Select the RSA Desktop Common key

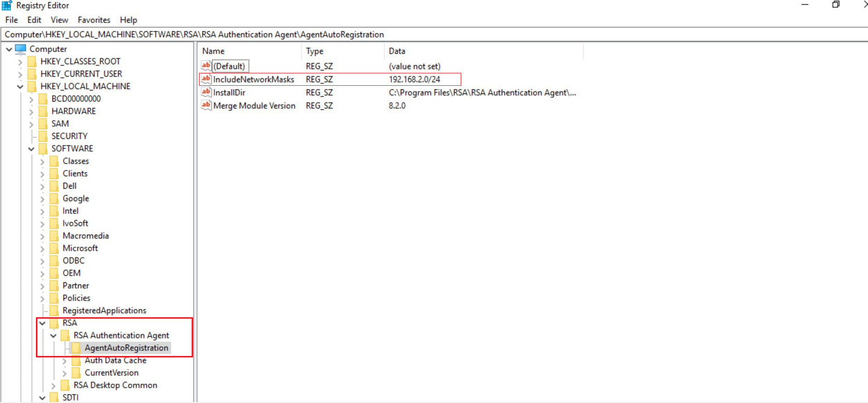point(115,385)
